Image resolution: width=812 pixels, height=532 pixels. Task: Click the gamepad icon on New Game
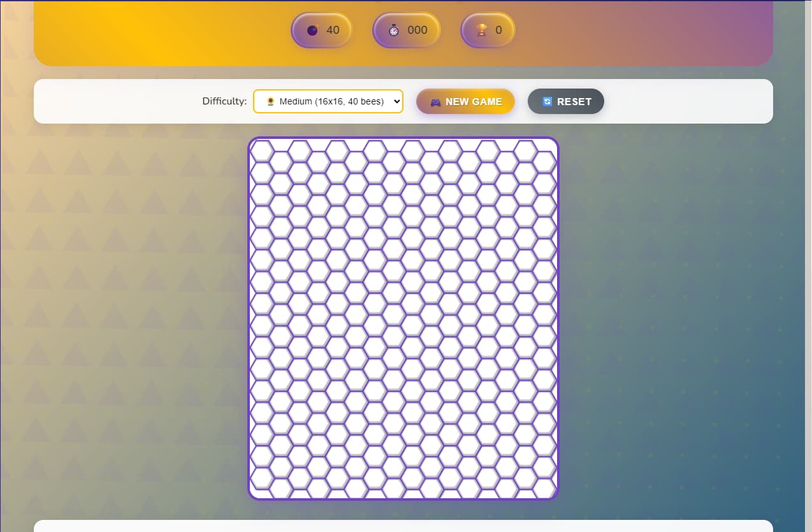click(x=435, y=102)
